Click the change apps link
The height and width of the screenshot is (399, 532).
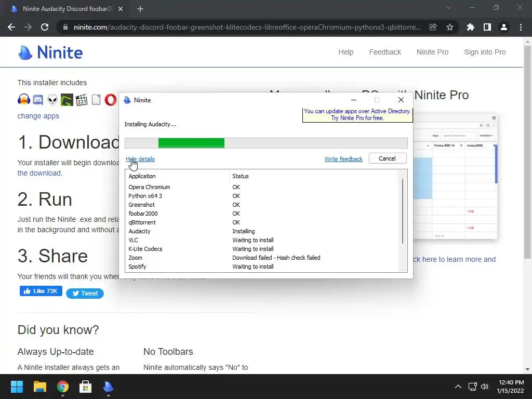click(38, 116)
